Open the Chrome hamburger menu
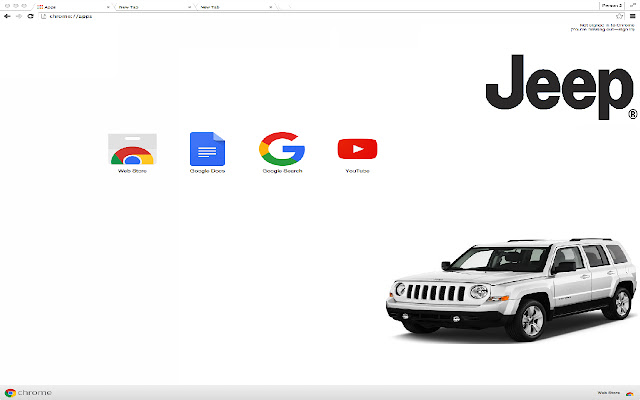 pyautogui.click(x=632, y=16)
